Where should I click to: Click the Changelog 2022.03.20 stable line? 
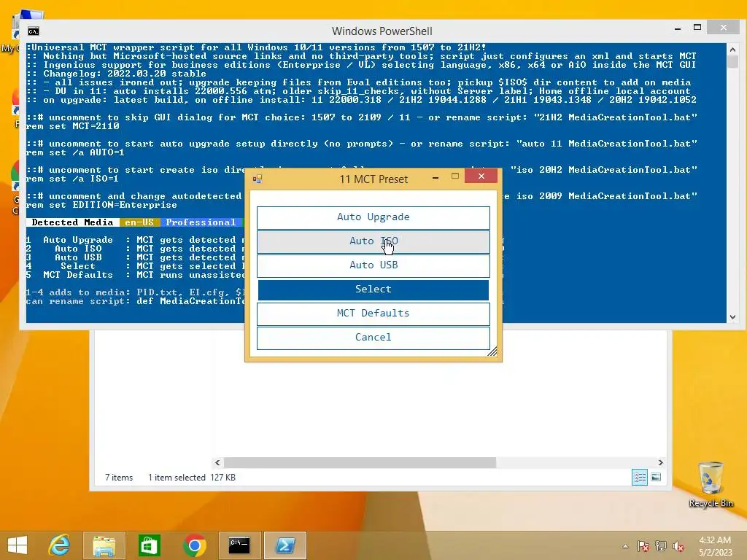pyautogui.click(x=116, y=74)
